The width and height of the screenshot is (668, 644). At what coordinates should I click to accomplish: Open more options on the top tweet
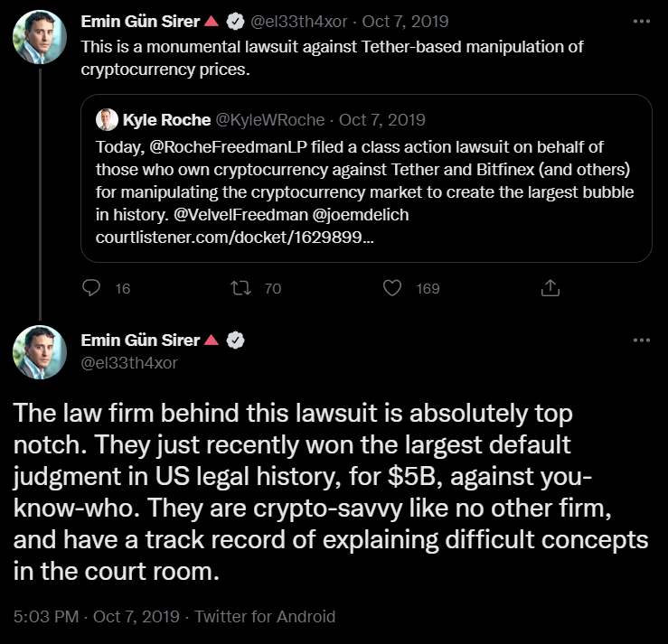coord(641,20)
